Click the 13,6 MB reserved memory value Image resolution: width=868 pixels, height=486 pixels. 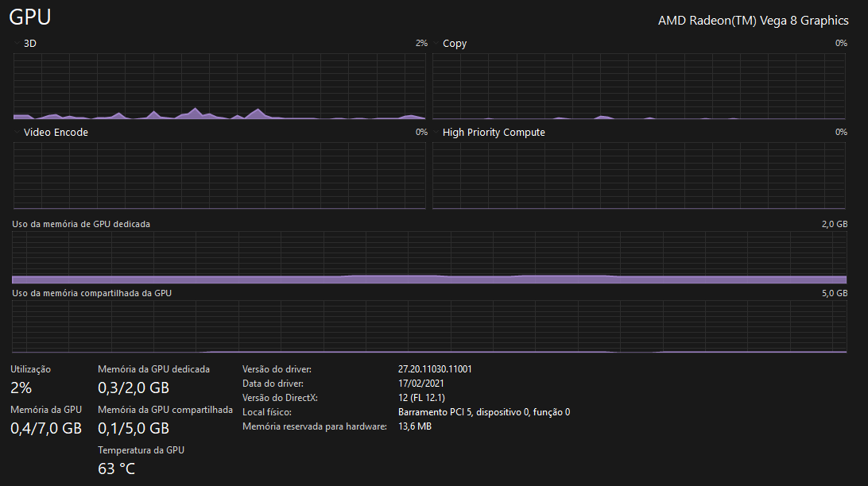click(x=415, y=426)
